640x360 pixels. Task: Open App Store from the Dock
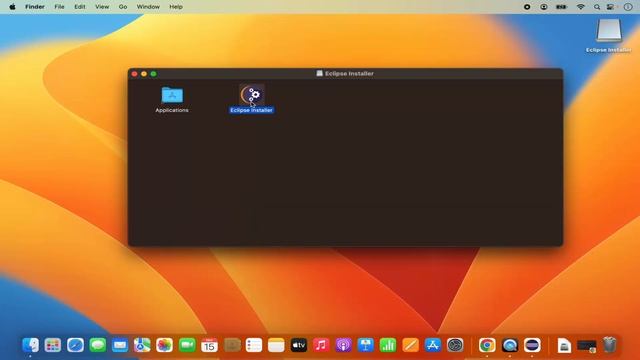point(433,345)
